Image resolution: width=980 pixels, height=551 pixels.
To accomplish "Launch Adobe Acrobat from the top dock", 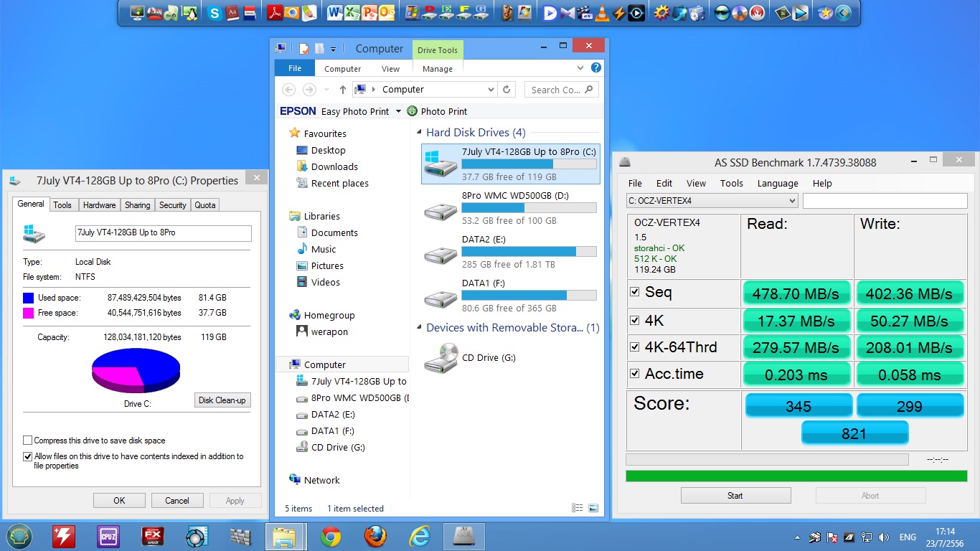I will tap(274, 13).
